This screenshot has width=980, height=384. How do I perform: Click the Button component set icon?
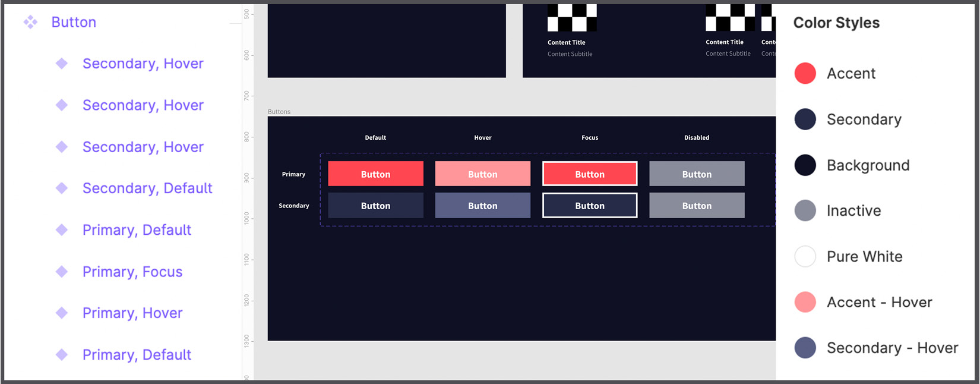click(x=30, y=23)
